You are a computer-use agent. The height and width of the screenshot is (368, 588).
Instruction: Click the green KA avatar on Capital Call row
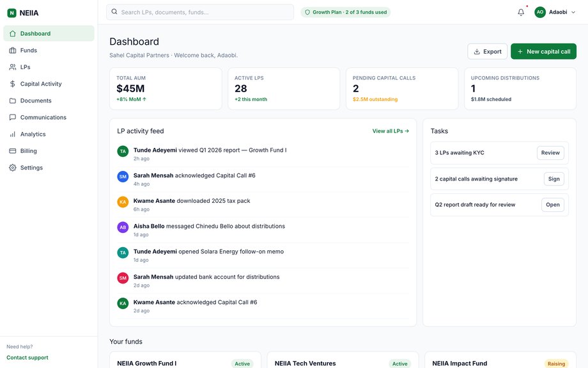click(123, 303)
